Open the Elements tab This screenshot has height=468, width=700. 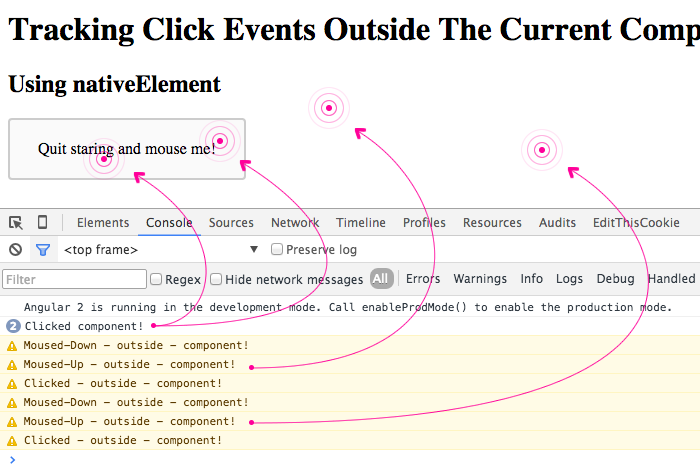pos(103,222)
